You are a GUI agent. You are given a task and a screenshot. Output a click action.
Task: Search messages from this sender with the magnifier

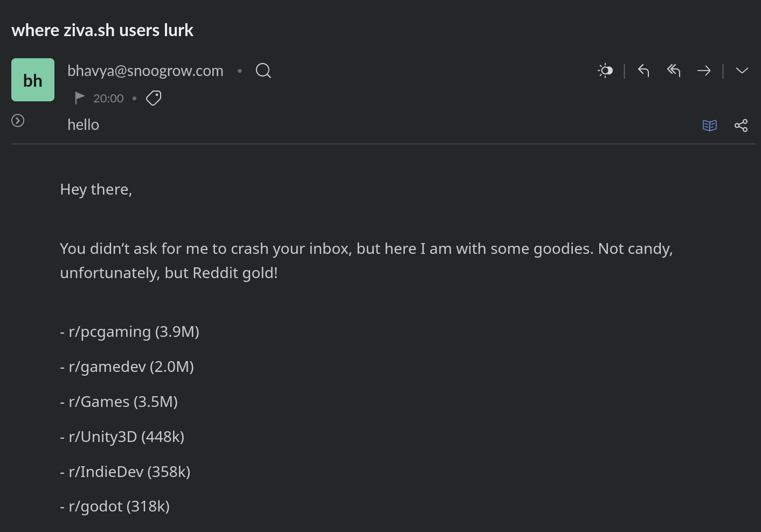263,70
